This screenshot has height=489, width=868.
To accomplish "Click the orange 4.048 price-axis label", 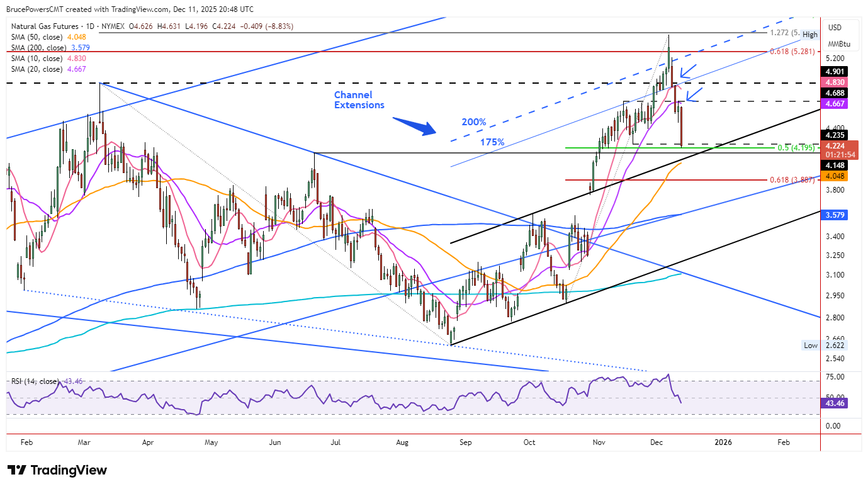I will pyautogui.click(x=836, y=176).
